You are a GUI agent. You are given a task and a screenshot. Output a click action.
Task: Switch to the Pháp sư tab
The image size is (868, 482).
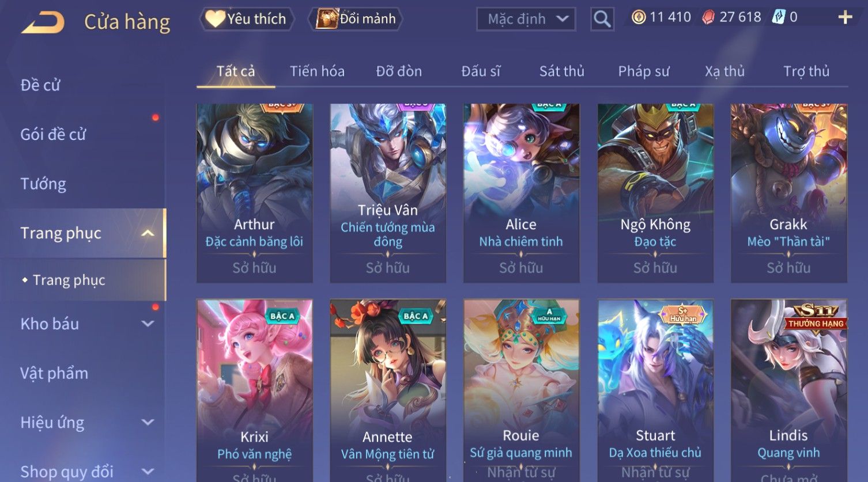pos(644,71)
